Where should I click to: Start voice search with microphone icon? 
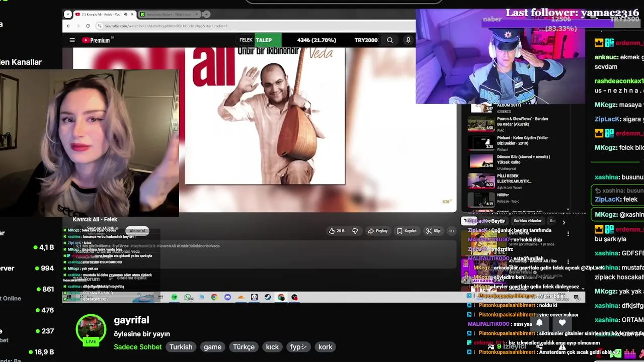click(408, 40)
